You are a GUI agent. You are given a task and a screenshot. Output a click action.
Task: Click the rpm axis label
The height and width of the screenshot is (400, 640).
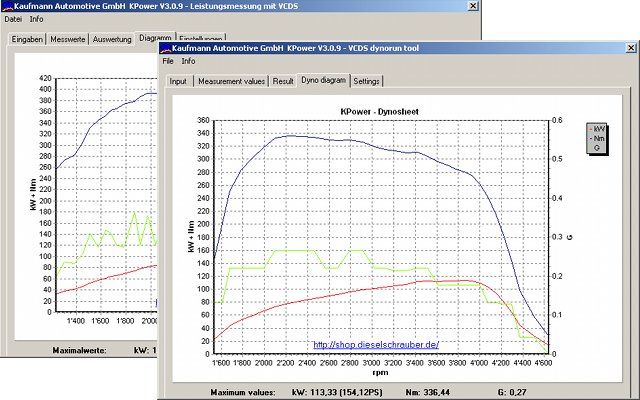[x=380, y=372]
